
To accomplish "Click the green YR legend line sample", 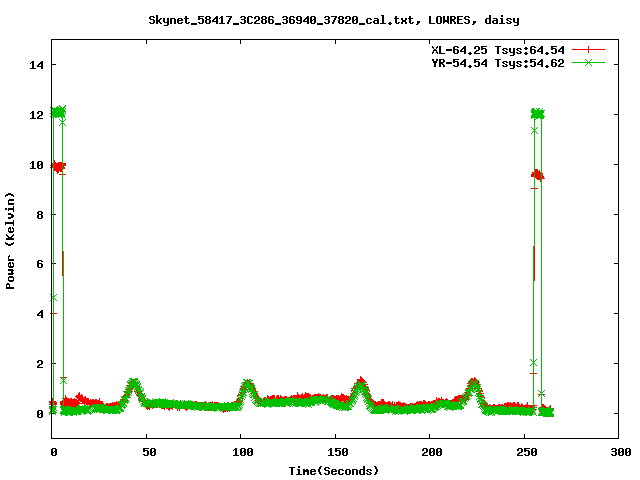I will tap(588, 62).
